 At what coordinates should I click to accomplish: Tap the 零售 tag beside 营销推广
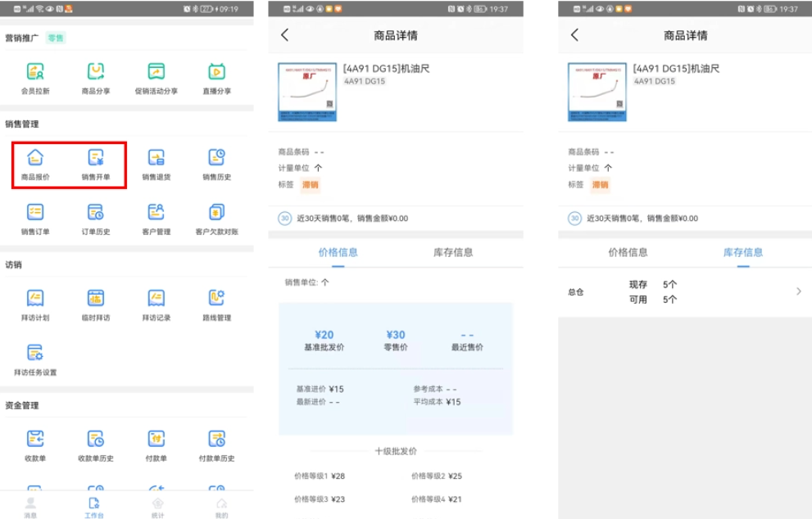(x=56, y=38)
